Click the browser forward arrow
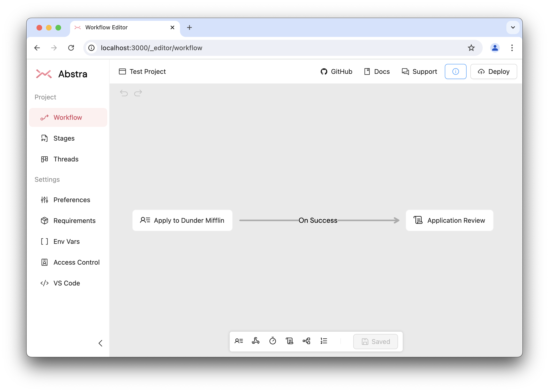This screenshot has width=549, height=392. click(54, 48)
